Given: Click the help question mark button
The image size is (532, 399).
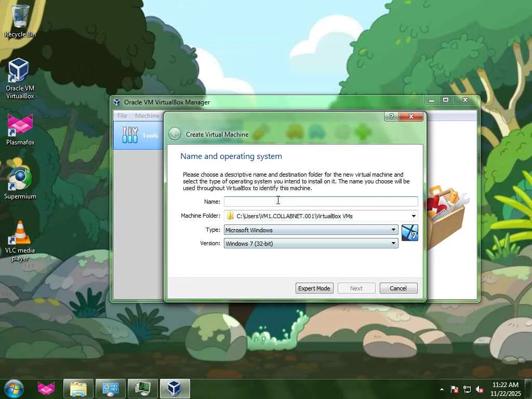Looking at the screenshot, I should [x=392, y=116].
